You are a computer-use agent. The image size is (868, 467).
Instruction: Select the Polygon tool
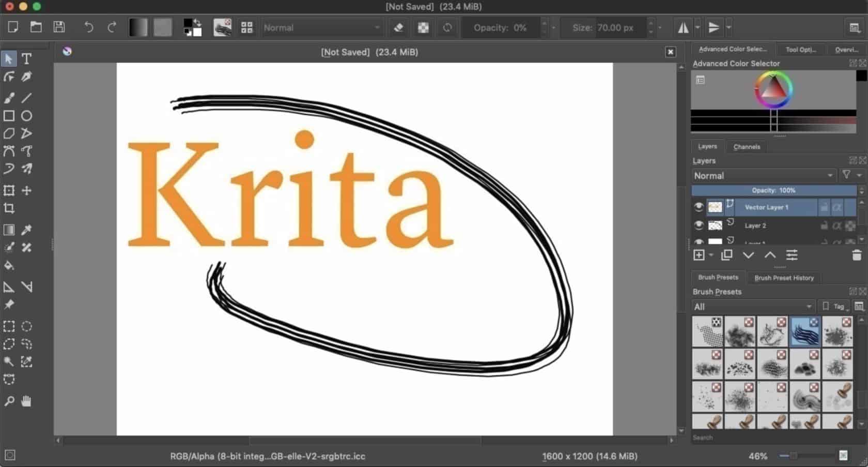9,133
